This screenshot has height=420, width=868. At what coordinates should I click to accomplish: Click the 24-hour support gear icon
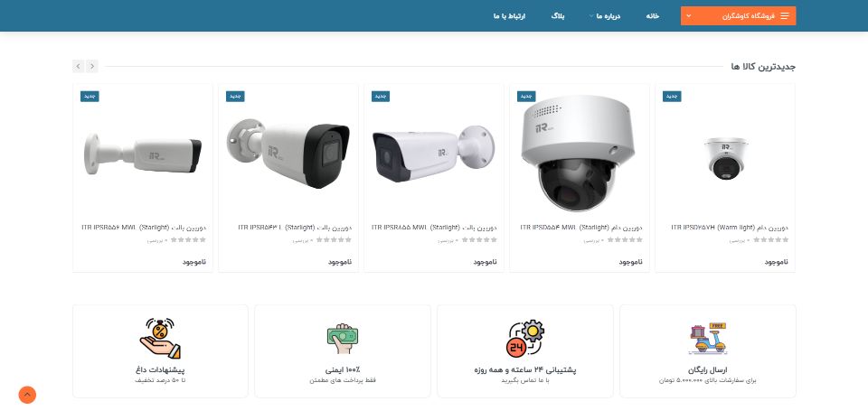click(524, 339)
